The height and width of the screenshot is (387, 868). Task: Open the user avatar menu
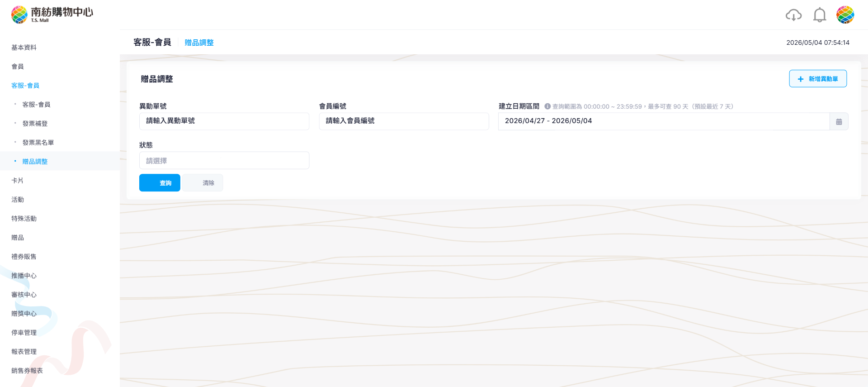845,15
